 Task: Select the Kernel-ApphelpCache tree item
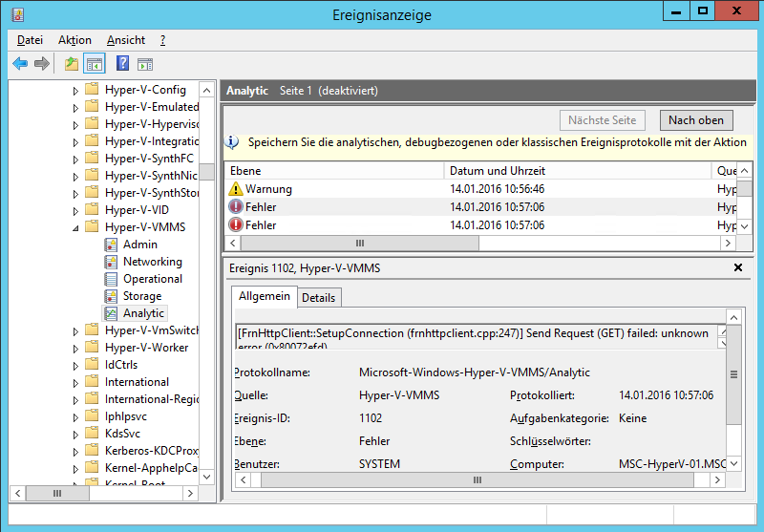click(x=151, y=468)
